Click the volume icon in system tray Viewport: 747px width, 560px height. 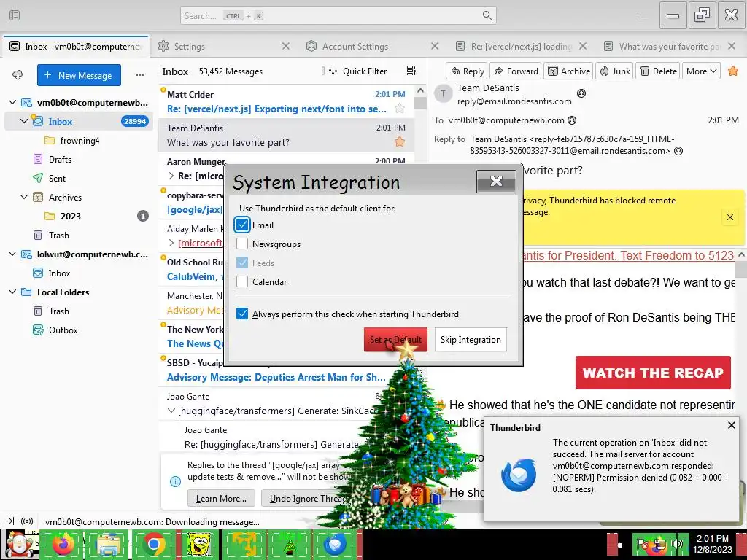pyautogui.click(x=677, y=543)
